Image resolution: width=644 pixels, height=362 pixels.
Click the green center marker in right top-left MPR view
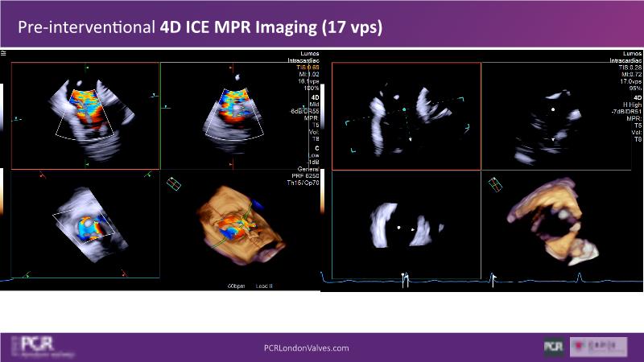(404, 108)
